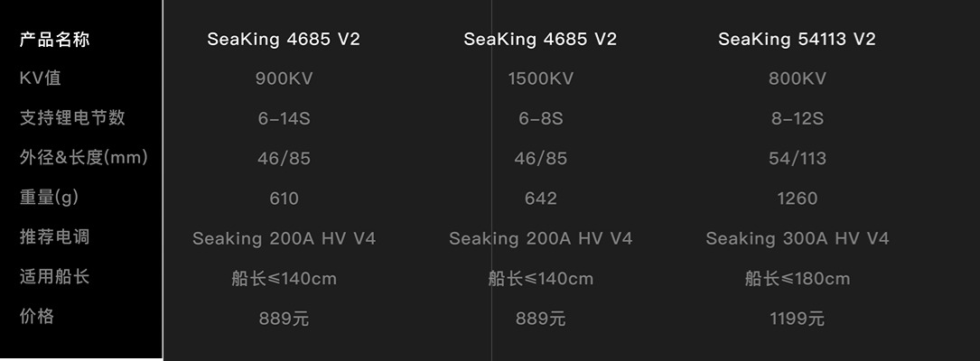Image resolution: width=980 pixels, height=361 pixels.
Task: Click the 支持锂电节数 label
Action: pyautogui.click(x=72, y=118)
